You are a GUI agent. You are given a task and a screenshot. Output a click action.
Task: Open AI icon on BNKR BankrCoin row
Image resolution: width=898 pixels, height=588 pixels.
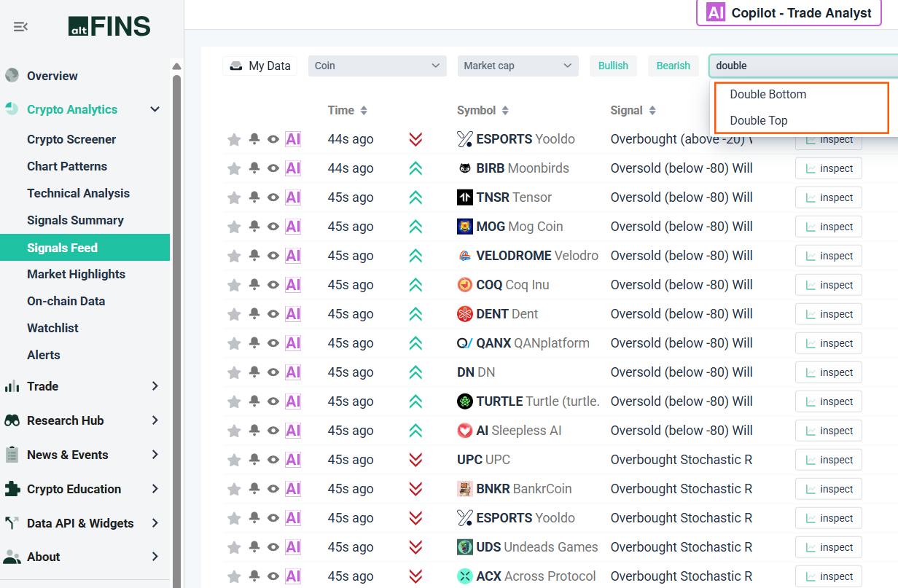(x=293, y=489)
